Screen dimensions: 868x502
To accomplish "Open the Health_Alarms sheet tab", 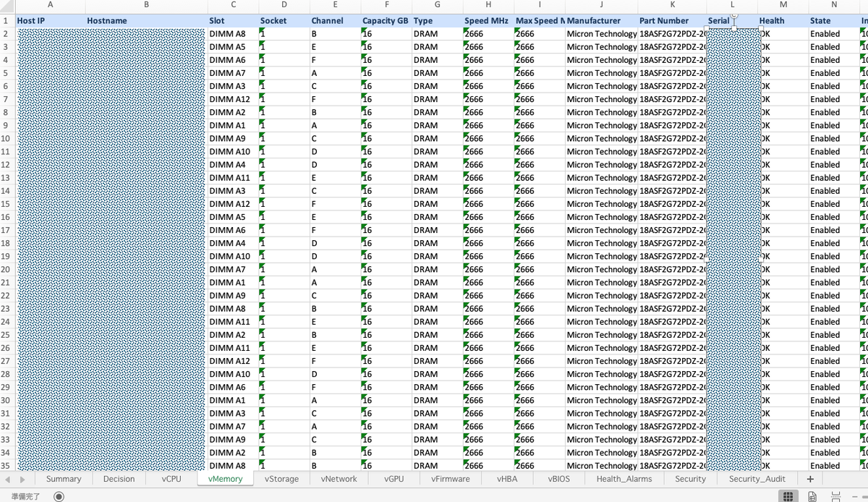I will (x=624, y=479).
